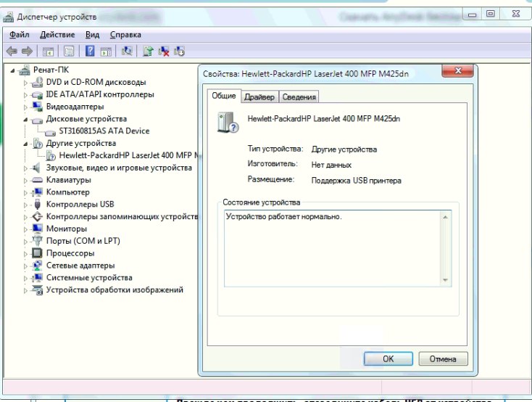
Task: Click the Клавиатуры keyboard icon
Action: (37, 180)
